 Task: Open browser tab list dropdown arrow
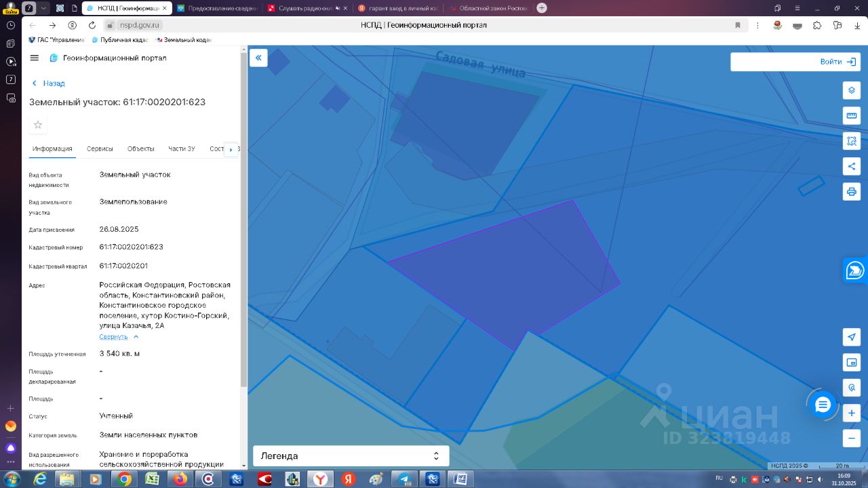coord(44,8)
